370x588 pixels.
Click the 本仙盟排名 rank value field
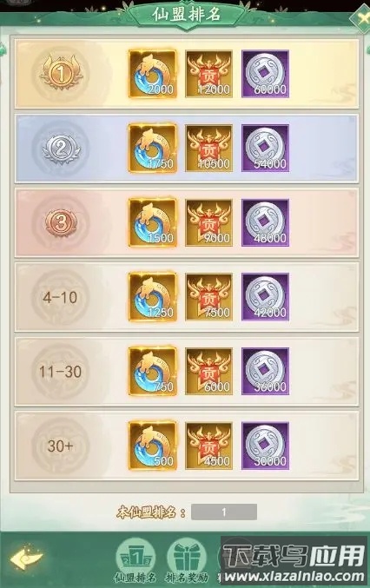click(x=224, y=512)
